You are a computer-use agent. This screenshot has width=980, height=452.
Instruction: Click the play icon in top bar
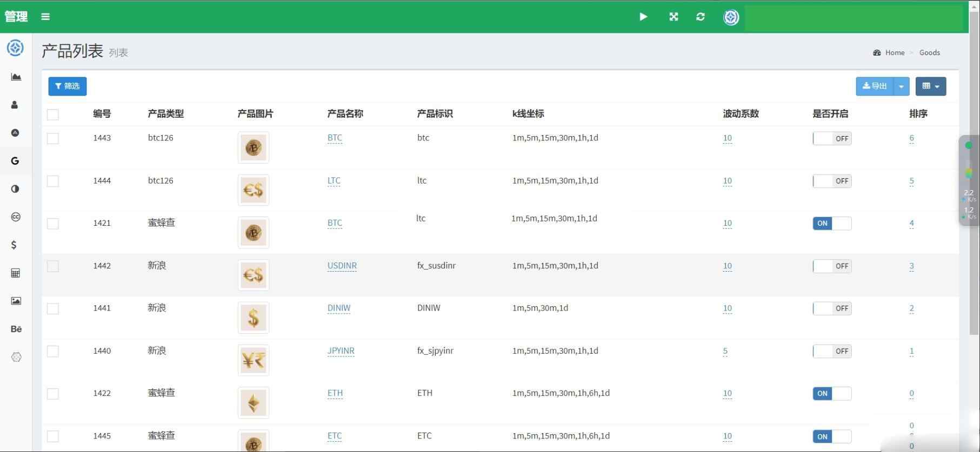click(x=643, y=17)
